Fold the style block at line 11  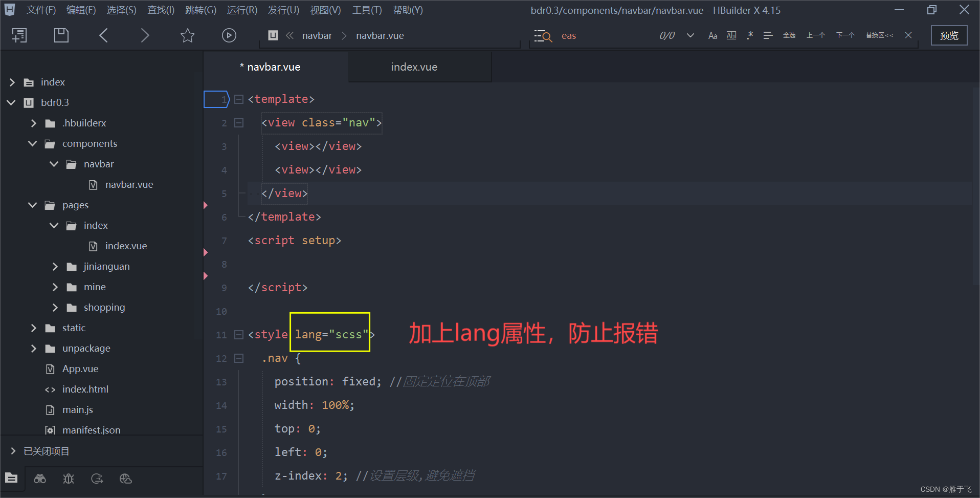tap(239, 335)
